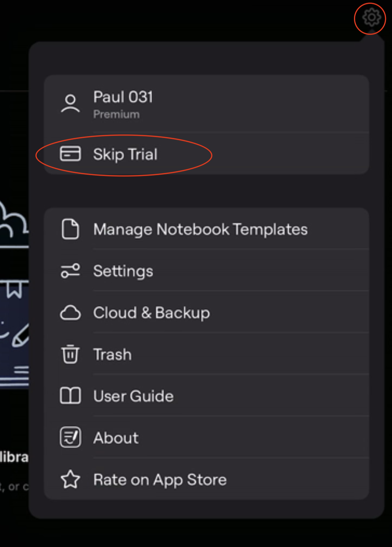The height and width of the screenshot is (547, 392).
Task: Click the sliders icon next to Settings
Action: click(70, 271)
